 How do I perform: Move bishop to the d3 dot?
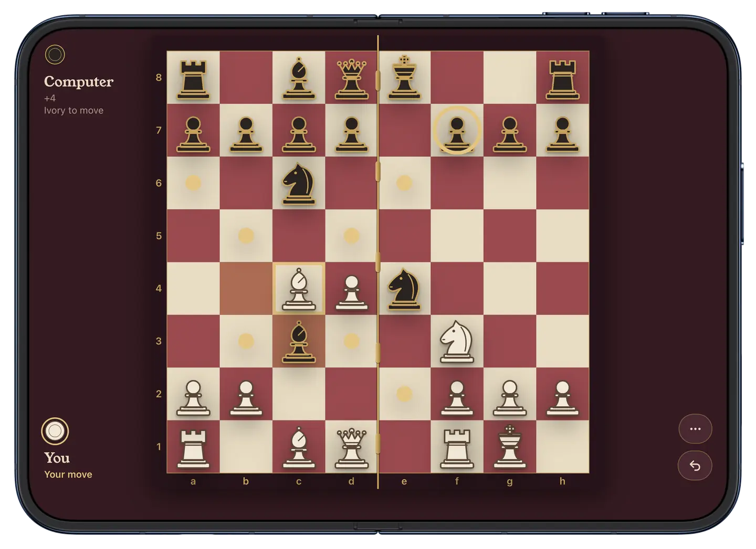pyautogui.click(x=351, y=341)
